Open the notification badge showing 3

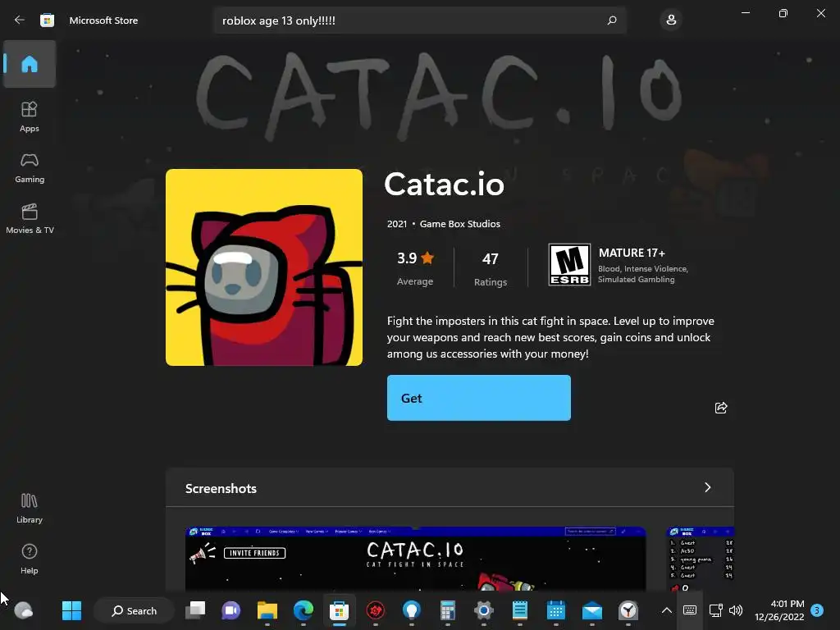pyautogui.click(x=817, y=610)
